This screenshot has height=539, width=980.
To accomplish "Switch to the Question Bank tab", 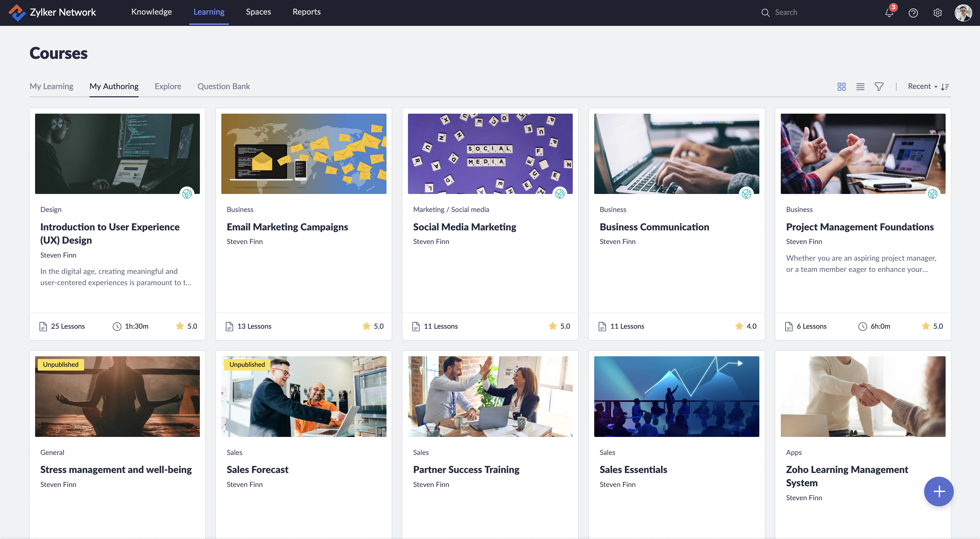I will click(x=223, y=86).
